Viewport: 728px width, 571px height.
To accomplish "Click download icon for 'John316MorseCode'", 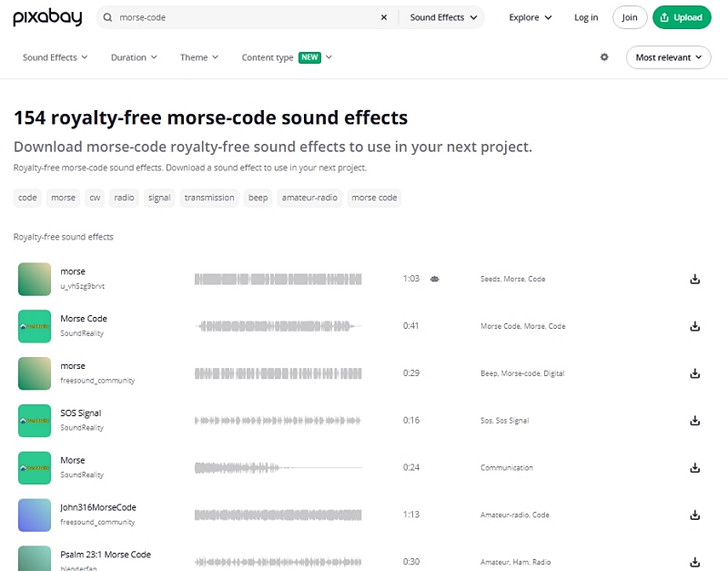I will point(694,515).
